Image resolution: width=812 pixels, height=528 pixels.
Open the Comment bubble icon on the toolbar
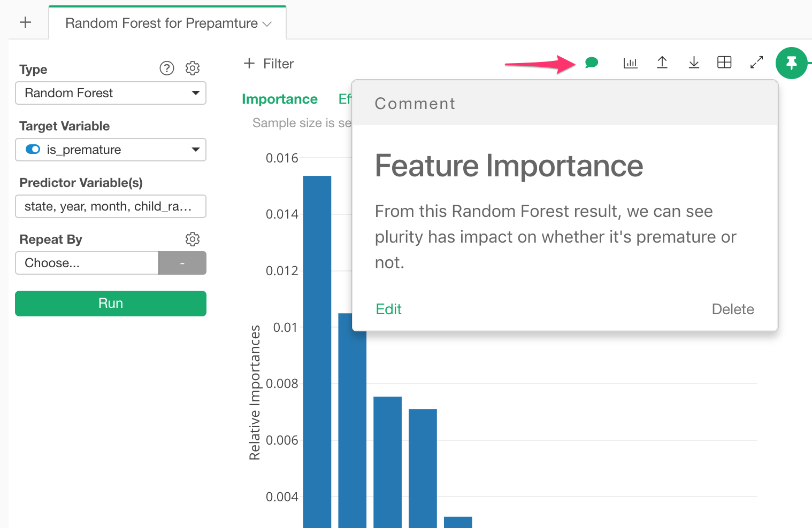point(592,63)
